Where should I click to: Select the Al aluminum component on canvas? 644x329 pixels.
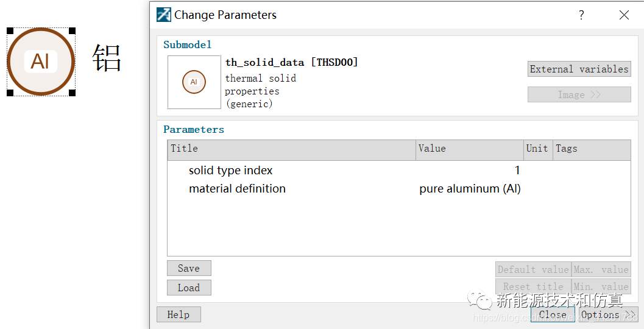point(40,62)
